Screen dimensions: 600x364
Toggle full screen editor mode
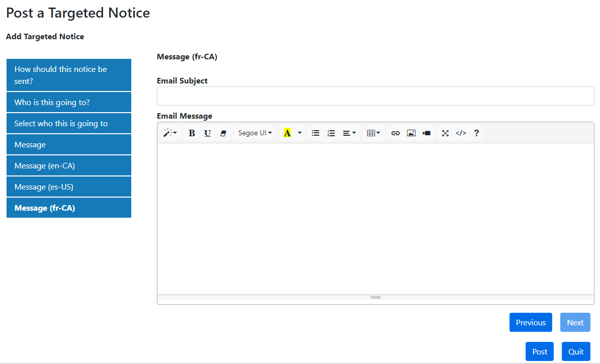click(445, 133)
